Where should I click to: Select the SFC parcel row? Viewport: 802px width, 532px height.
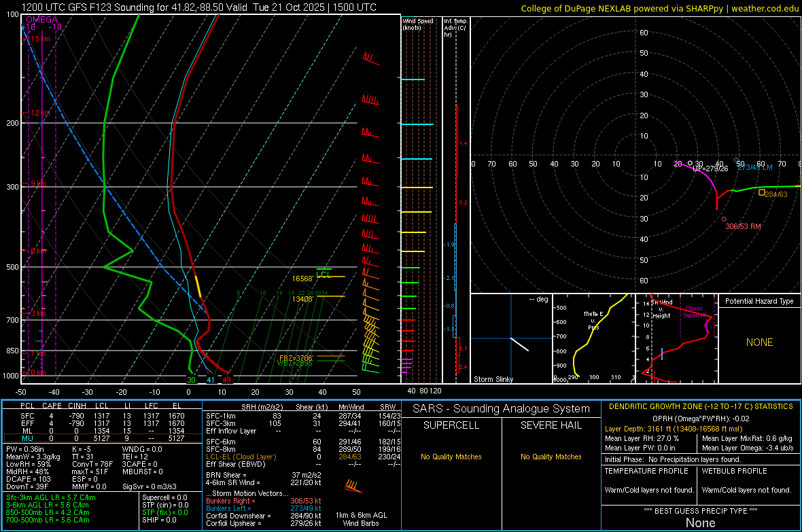[x=101, y=416]
